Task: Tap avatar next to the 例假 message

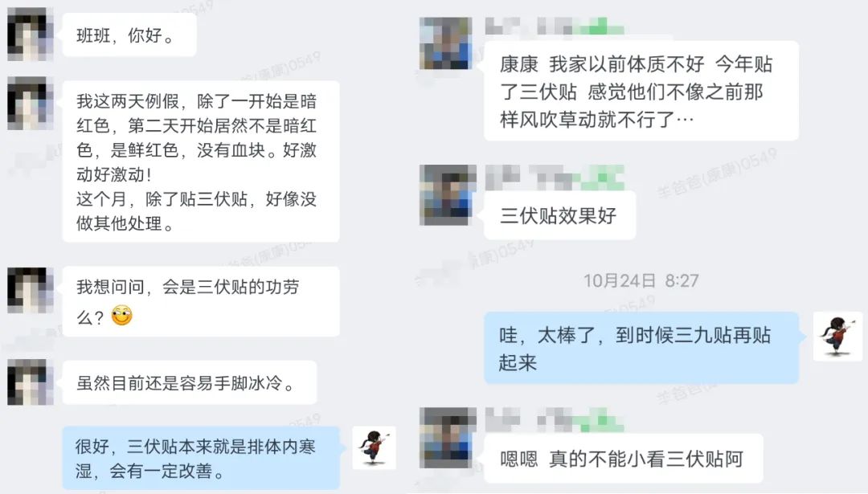Action: [x=30, y=104]
